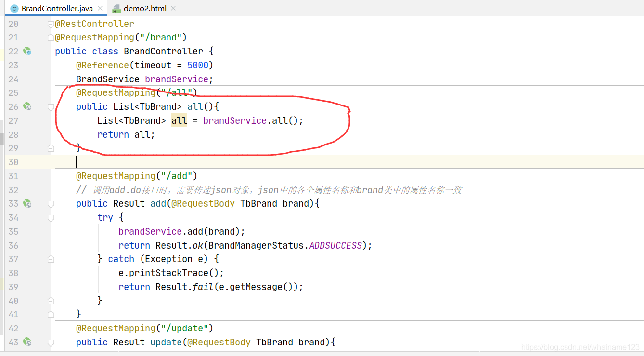Viewport: 644px width, 356px height.
Task: Collapse the add() method fold at line 33
Action: [x=51, y=203]
